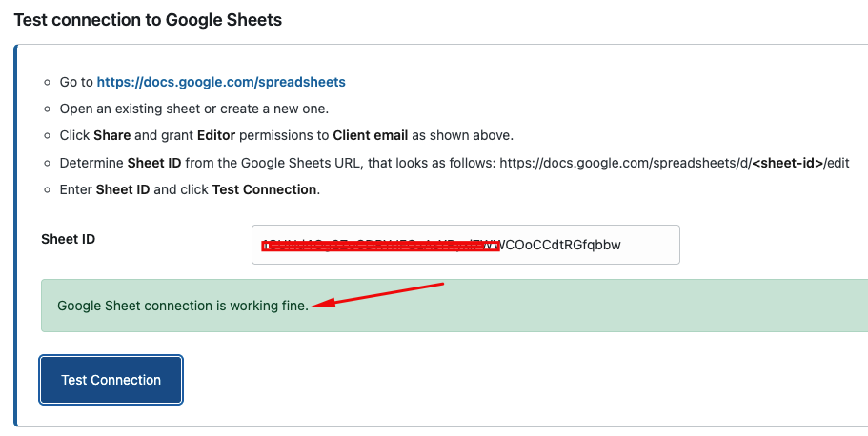868x436 pixels.
Task: Click the bullet before "Determine Sheet ID"
Action: click(x=47, y=163)
